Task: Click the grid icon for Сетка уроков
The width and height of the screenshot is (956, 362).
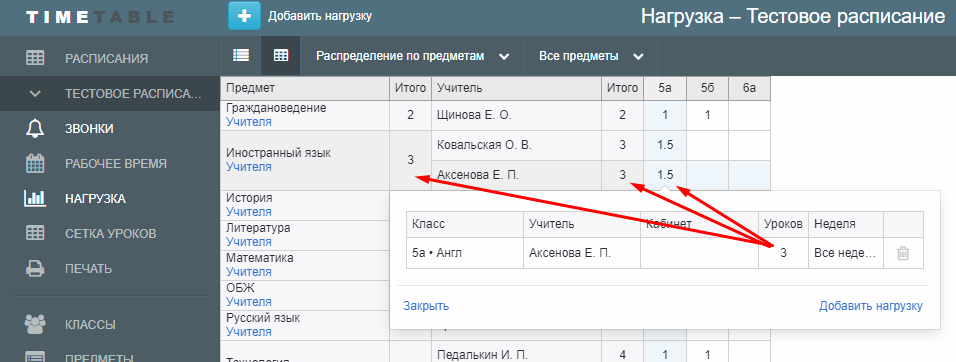Action: [35, 233]
